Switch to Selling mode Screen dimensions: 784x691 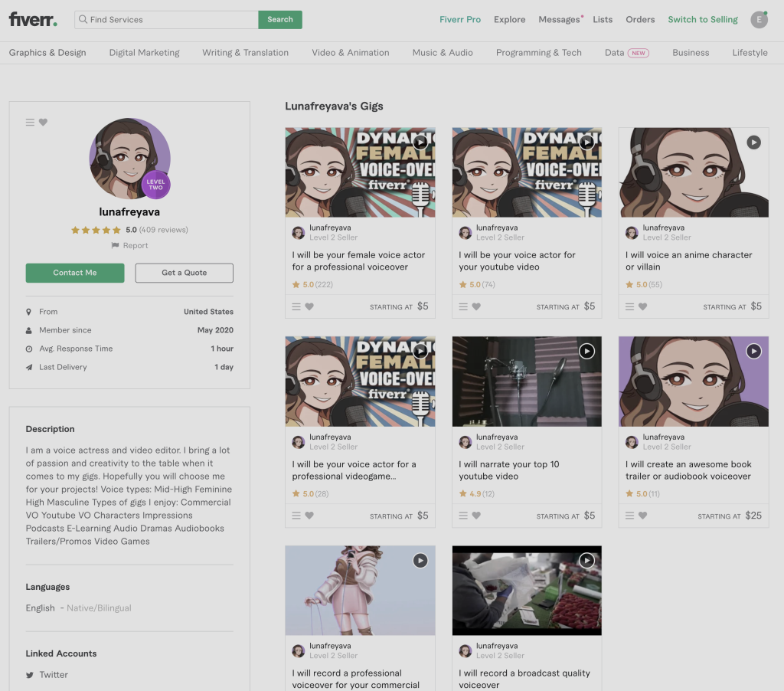pyautogui.click(x=703, y=19)
